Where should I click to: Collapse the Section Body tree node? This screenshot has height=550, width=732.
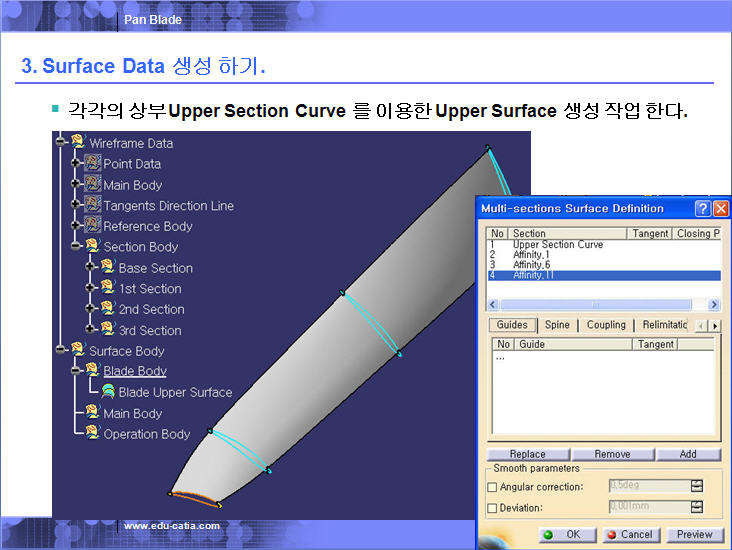76,246
